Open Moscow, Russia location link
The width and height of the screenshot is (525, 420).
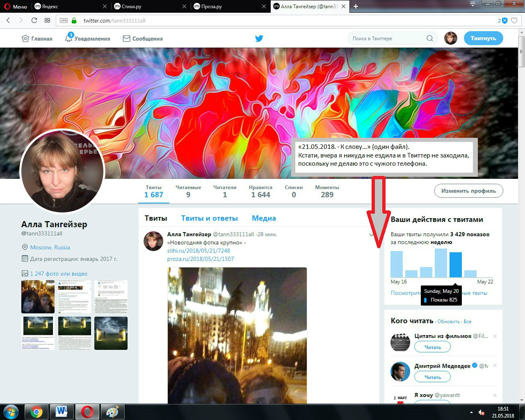point(50,247)
